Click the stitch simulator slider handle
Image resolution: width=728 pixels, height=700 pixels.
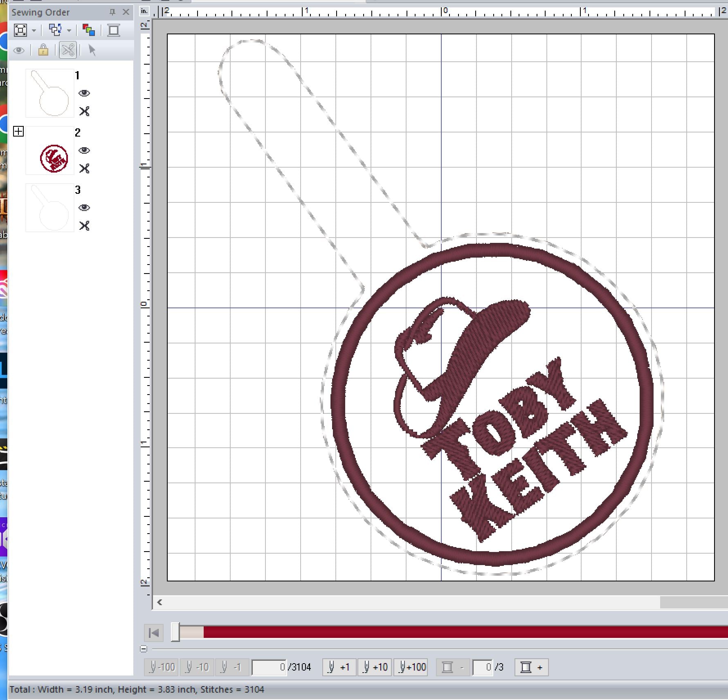tap(175, 632)
